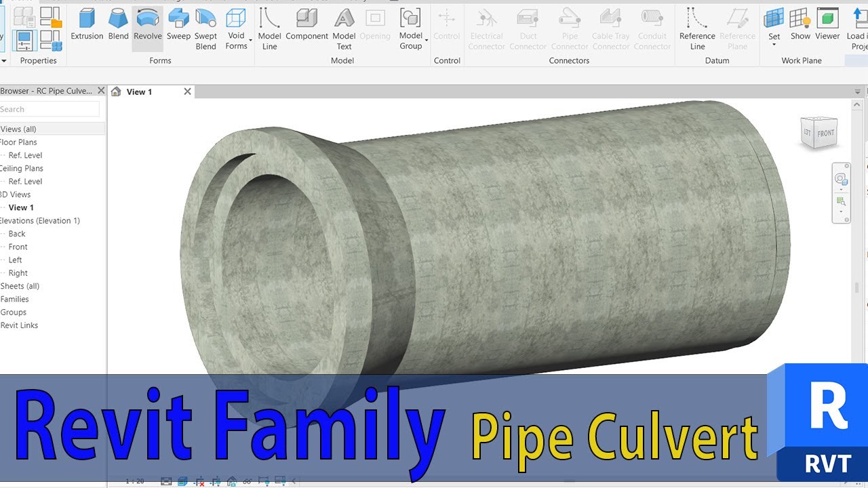868x488 pixels.
Task: Click the Control tool icon
Action: 447,24
